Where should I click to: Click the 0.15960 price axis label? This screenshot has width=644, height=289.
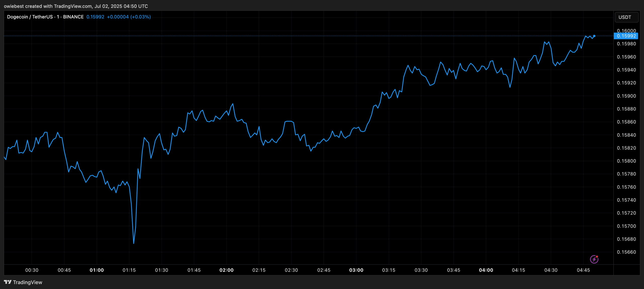coord(626,57)
